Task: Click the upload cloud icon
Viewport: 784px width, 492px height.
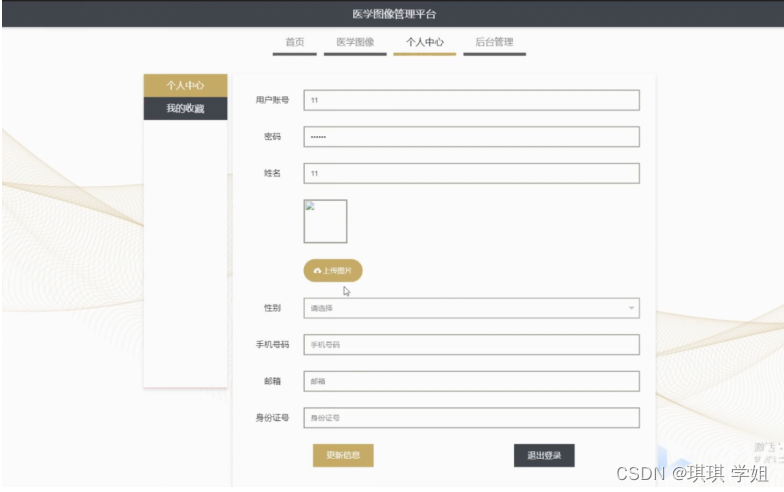Action: point(317,271)
